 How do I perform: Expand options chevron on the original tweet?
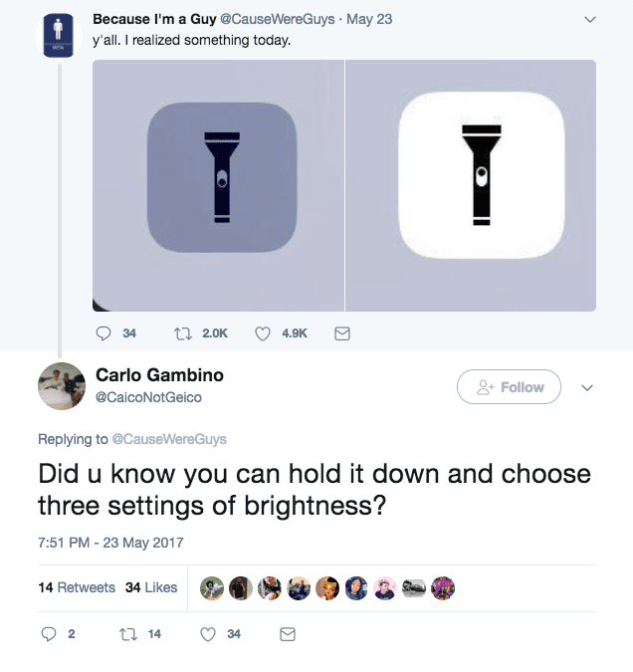pos(590,19)
